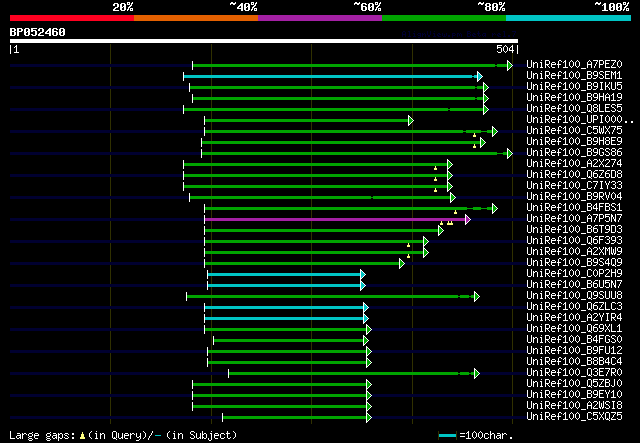Select the UniRef100_B4FGS0 label
Image resolution: width=640 pixels, height=443 pixels.
point(574,340)
